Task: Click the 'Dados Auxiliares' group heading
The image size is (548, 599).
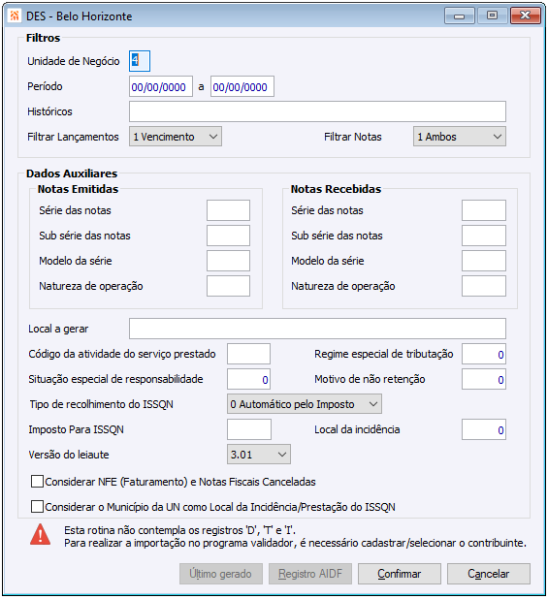Action: [71, 173]
